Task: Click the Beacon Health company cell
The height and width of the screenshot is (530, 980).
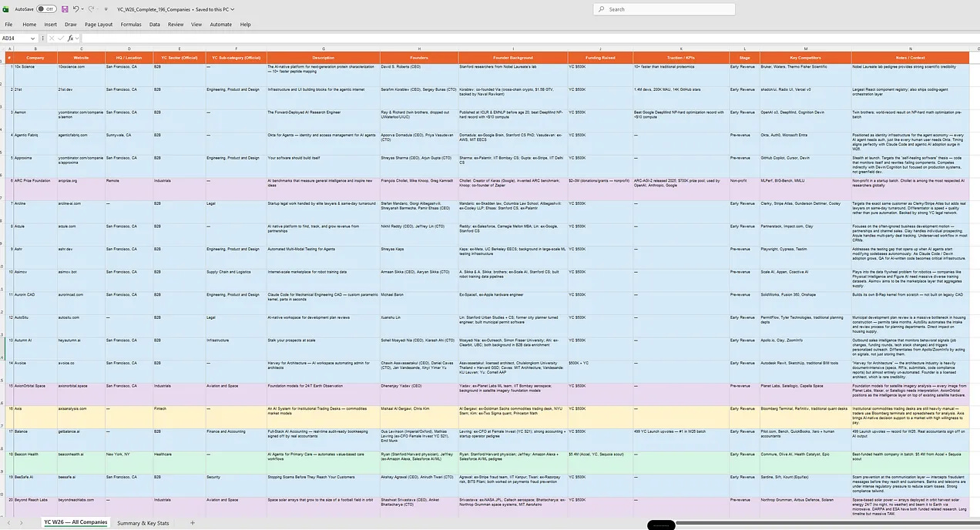Action: 35,462
